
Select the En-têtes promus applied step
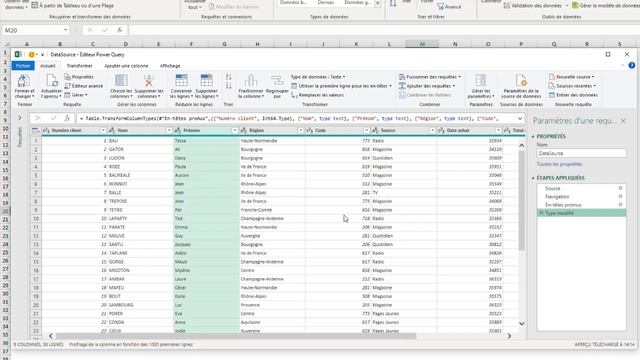(581, 204)
